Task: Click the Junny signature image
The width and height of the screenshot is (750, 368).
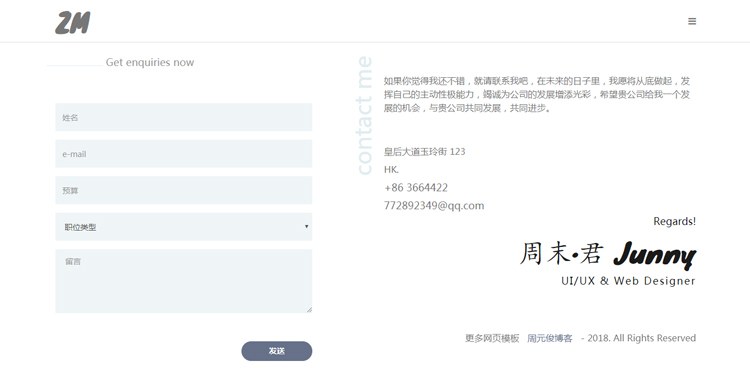Action: click(654, 255)
